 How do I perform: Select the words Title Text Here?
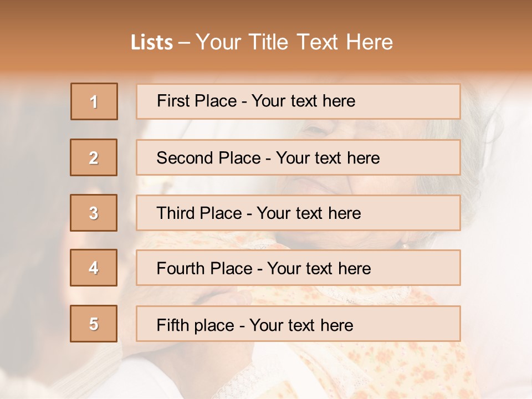point(321,42)
